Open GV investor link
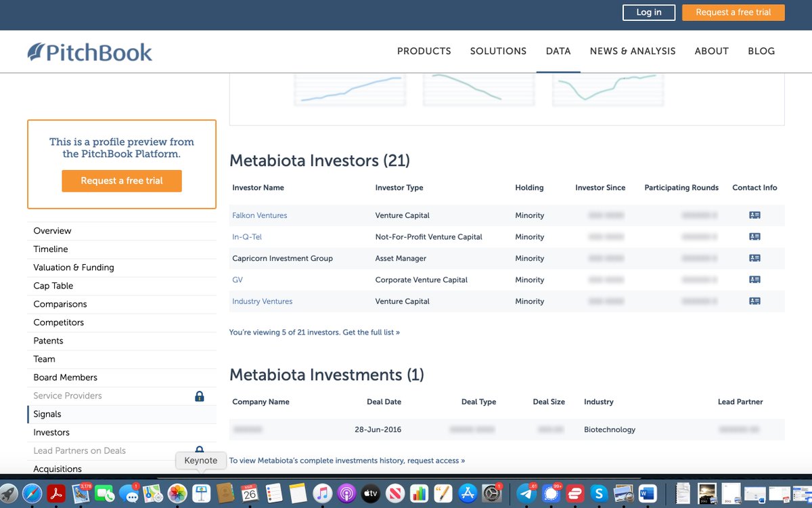This screenshot has width=812, height=508. [x=238, y=280]
